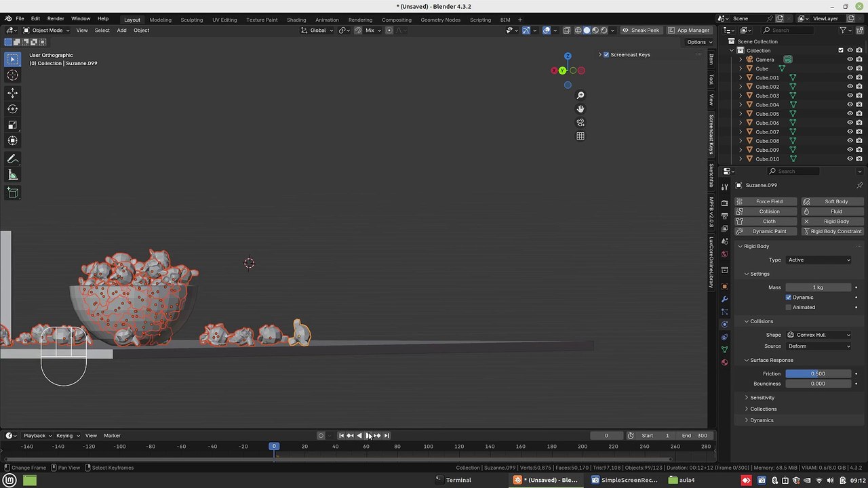Select wireframe viewport shading mode icon
The height and width of the screenshot is (488, 868).
click(578, 30)
